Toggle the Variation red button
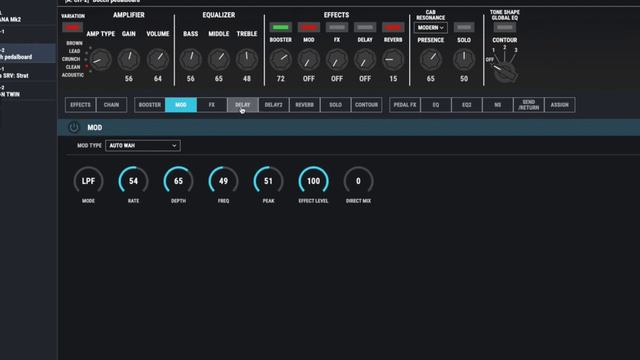640x360 pixels. 72,27
